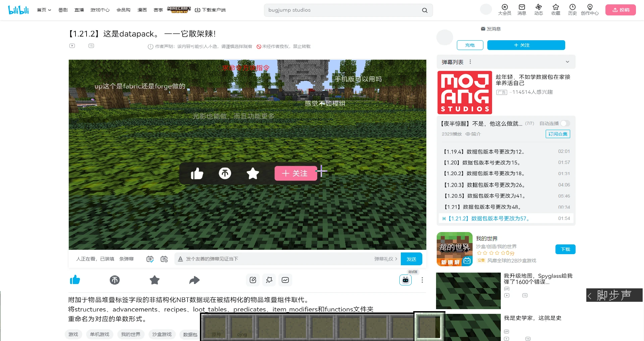This screenshot has height=341, width=644.
Task: Open the Messages (消息) icon in header
Action: click(522, 10)
